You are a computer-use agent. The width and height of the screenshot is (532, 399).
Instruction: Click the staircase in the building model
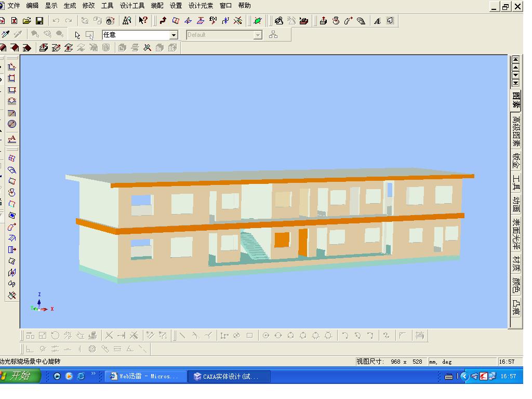tap(254, 245)
